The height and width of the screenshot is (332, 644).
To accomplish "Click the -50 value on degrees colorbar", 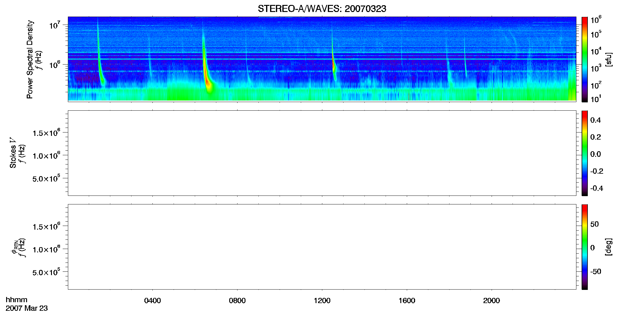I will coord(595,272).
